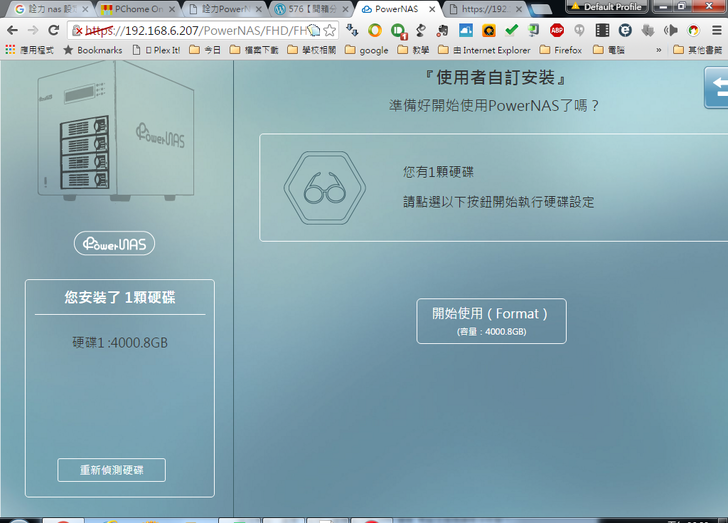
Task: Open the green monitor extension icon
Action: coord(534,31)
